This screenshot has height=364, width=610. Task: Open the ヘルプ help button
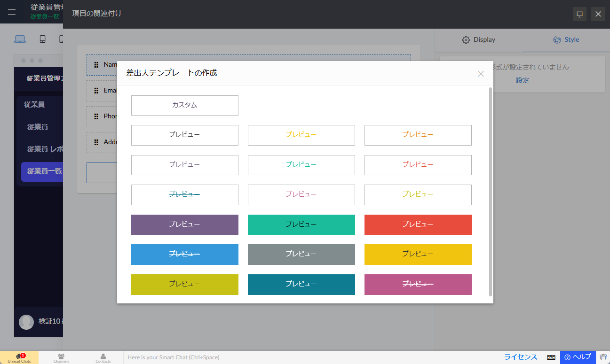click(x=578, y=357)
